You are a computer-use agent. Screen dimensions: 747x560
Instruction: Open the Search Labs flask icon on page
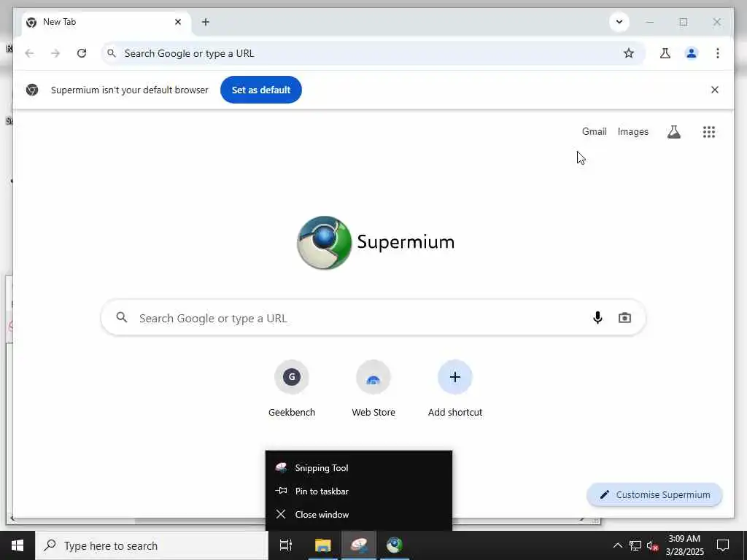click(x=673, y=132)
